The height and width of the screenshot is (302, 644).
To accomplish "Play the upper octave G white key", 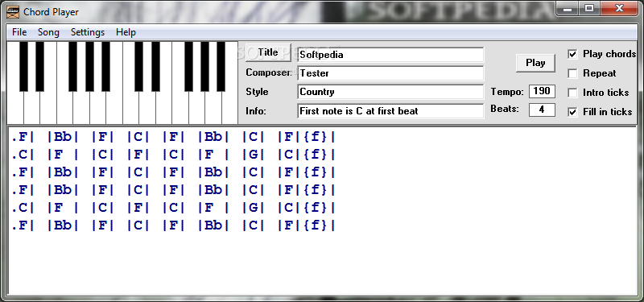I will [x=196, y=108].
